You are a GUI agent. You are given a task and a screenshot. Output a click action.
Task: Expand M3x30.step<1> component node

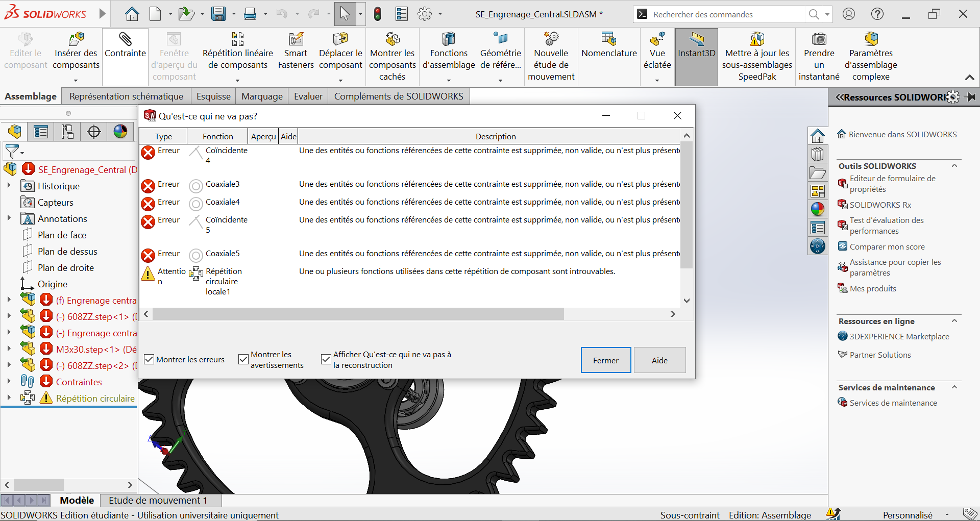(x=9, y=349)
